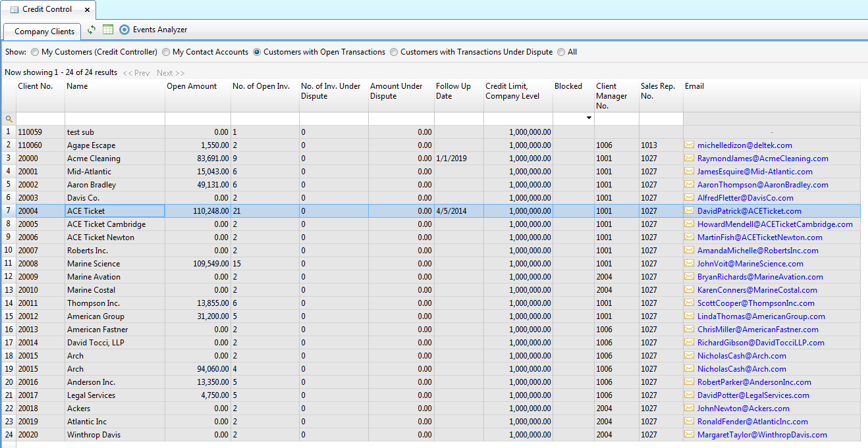Viewport: 868px width, 448px height.
Task: Open the table layout grid icon
Action: click(108, 30)
